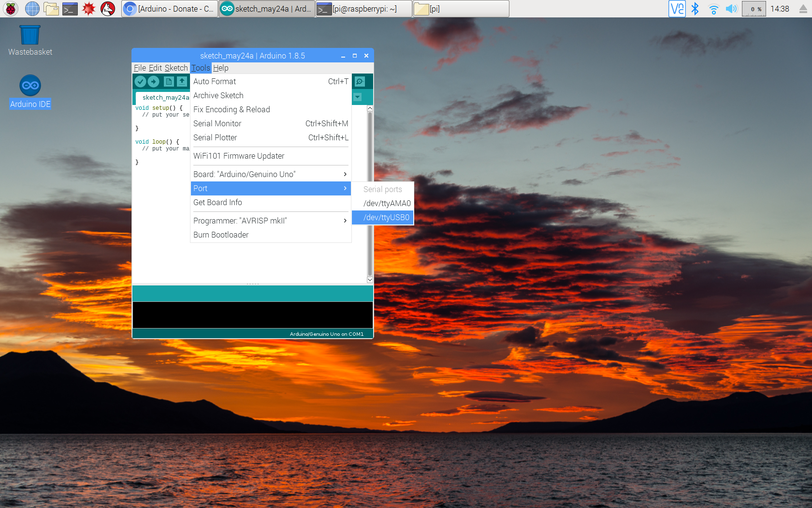Expand the Board Arduino/Genuino Uno submenu
812x508 pixels.
click(x=271, y=174)
